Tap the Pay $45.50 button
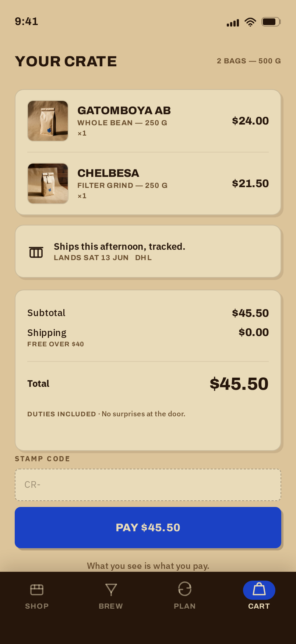The height and width of the screenshot is (644, 296). click(148, 528)
